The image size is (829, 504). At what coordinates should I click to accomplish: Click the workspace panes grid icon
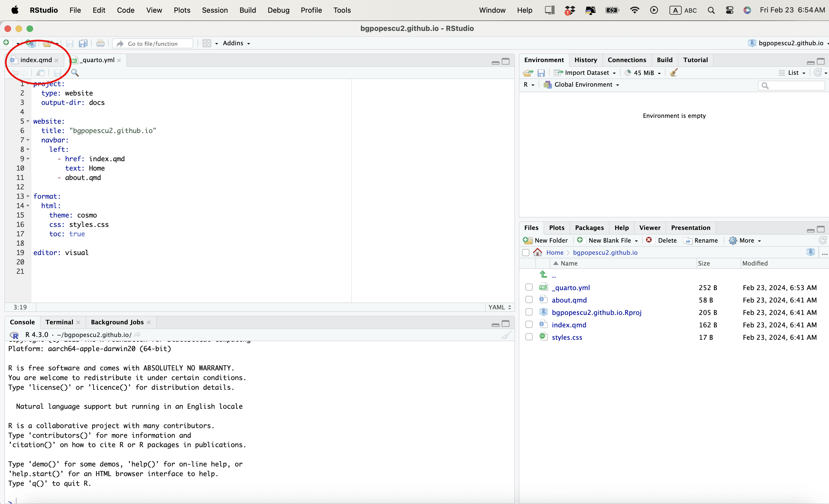click(x=207, y=43)
